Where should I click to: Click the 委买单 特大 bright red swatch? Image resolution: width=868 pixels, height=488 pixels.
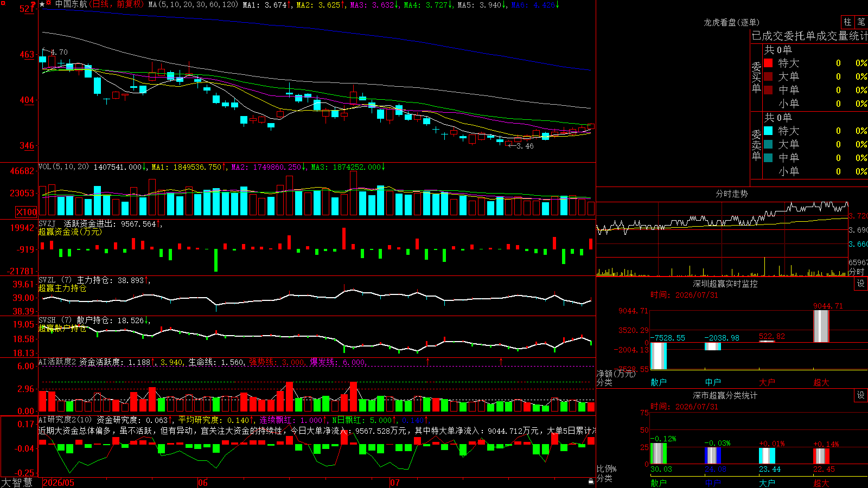768,63
